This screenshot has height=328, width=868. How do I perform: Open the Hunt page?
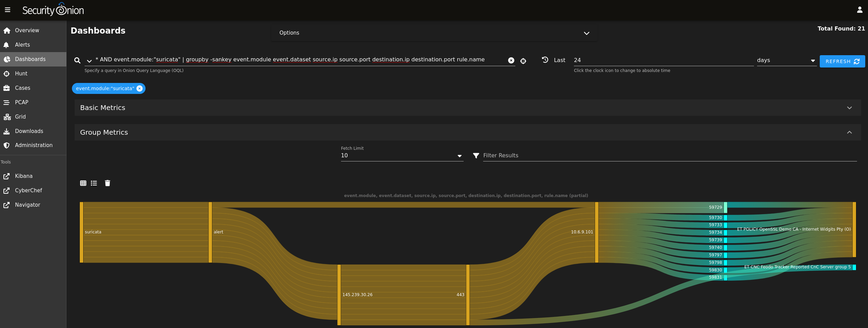pyautogui.click(x=33, y=74)
